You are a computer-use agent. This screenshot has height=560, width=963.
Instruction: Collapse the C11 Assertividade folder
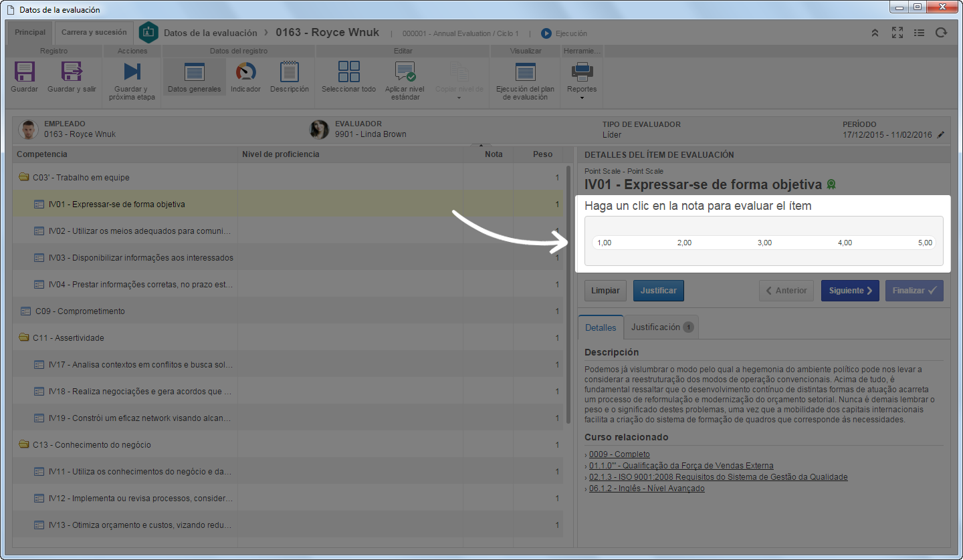pyautogui.click(x=24, y=338)
